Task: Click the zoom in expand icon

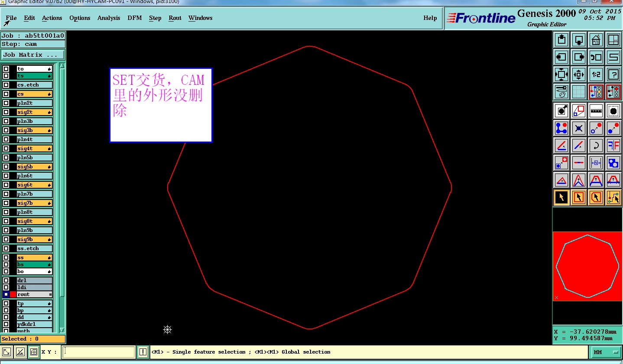Action: [561, 74]
